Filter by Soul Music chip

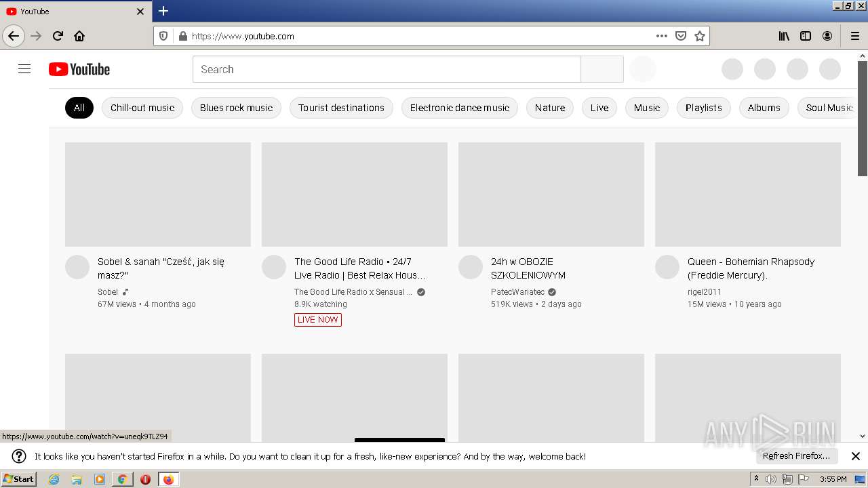click(829, 108)
